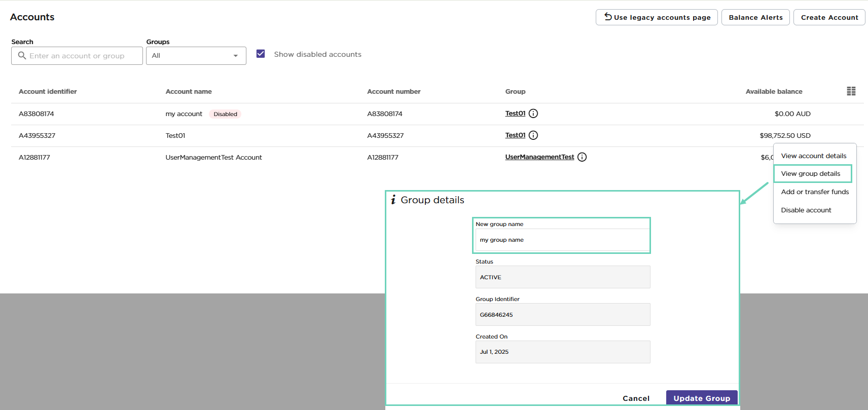Uncheck Show disabled accounts checkbox
The image size is (868, 410).
pos(261,54)
